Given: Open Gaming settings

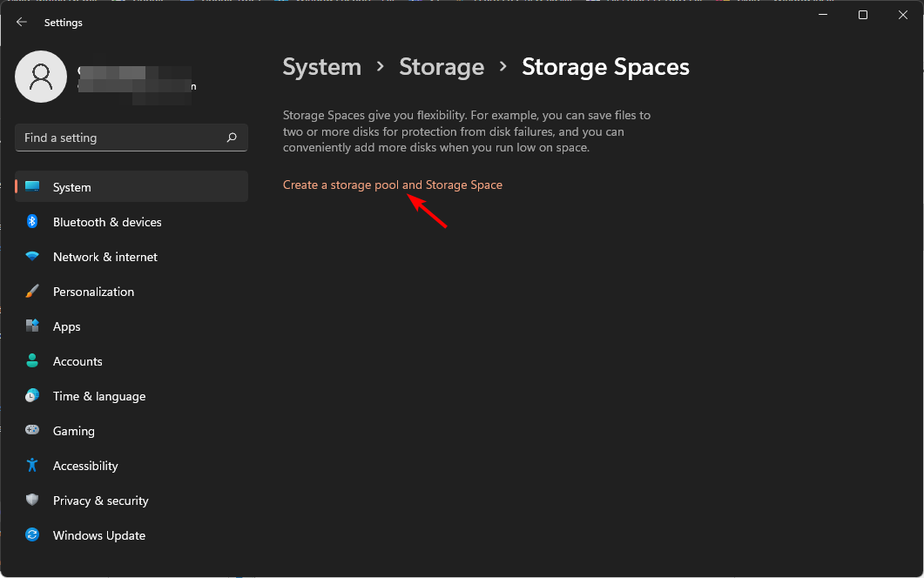Looking at the screenshot, I should pos(73,431).
